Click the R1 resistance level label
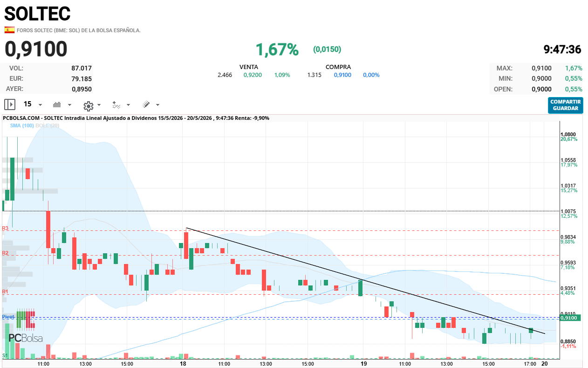 (5, 292)
